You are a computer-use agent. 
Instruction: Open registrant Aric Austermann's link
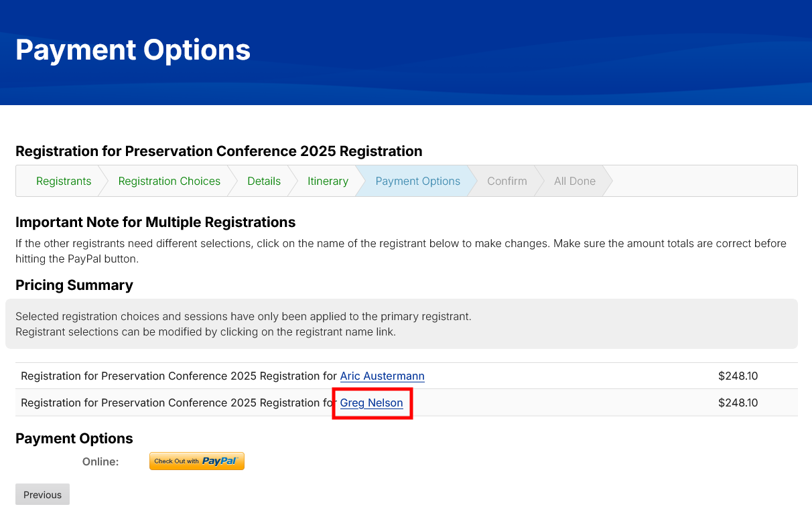point(382,376)
